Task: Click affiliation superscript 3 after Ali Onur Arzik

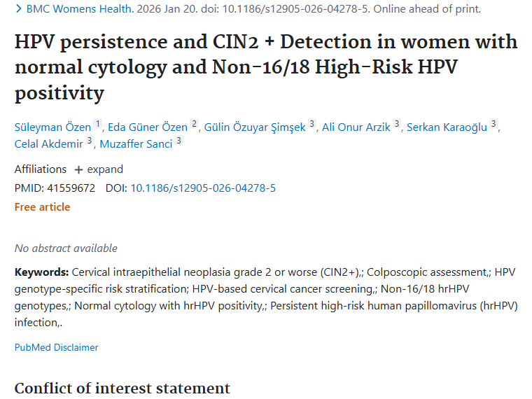Action: click(x=397, y=124)
